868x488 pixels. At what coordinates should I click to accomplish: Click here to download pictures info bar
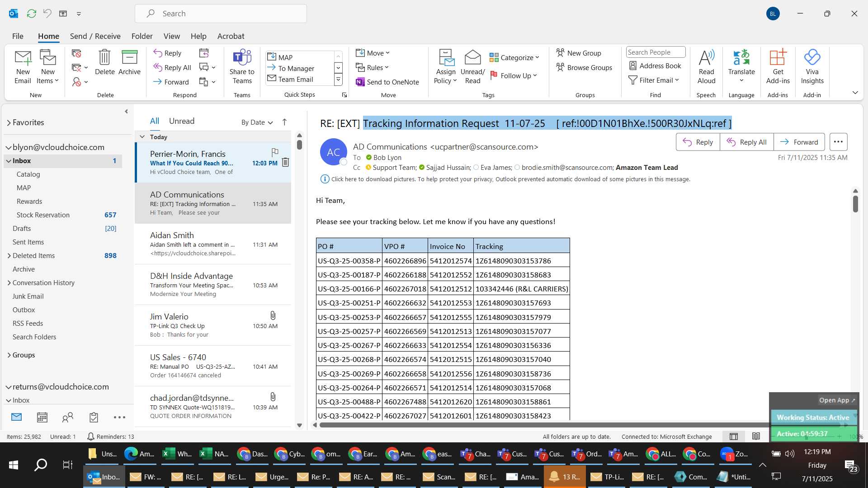coord(505,179)
